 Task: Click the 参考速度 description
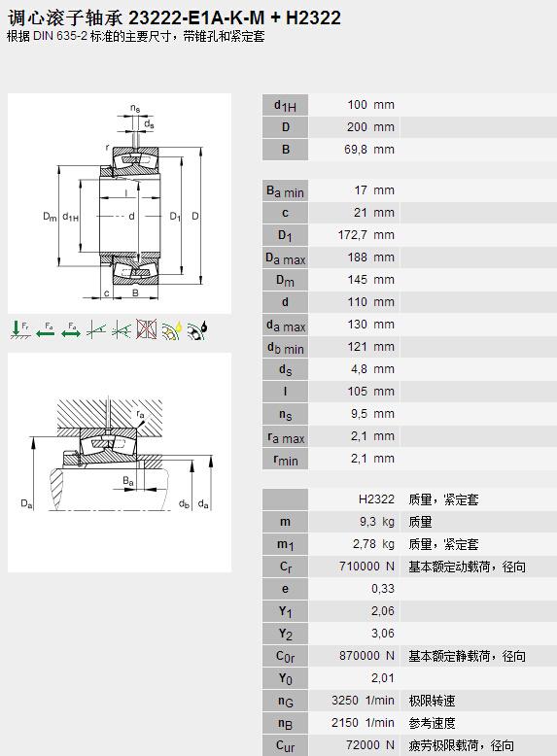tap(432, 723)
